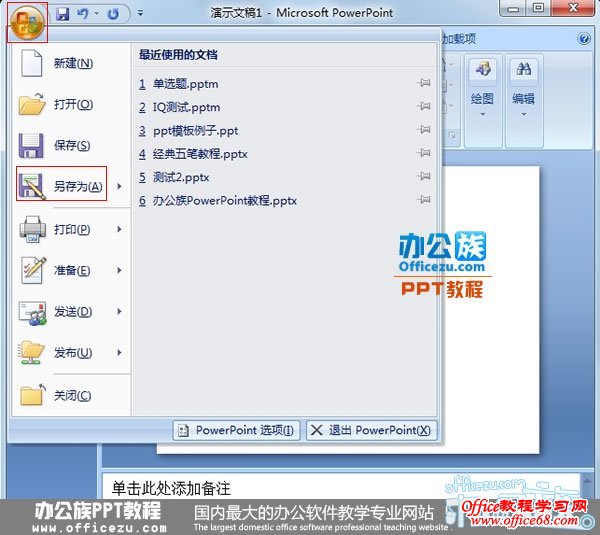Expand the 发送(D) submenu arrow
Screen dimensions: 600x535
(119, 312)
